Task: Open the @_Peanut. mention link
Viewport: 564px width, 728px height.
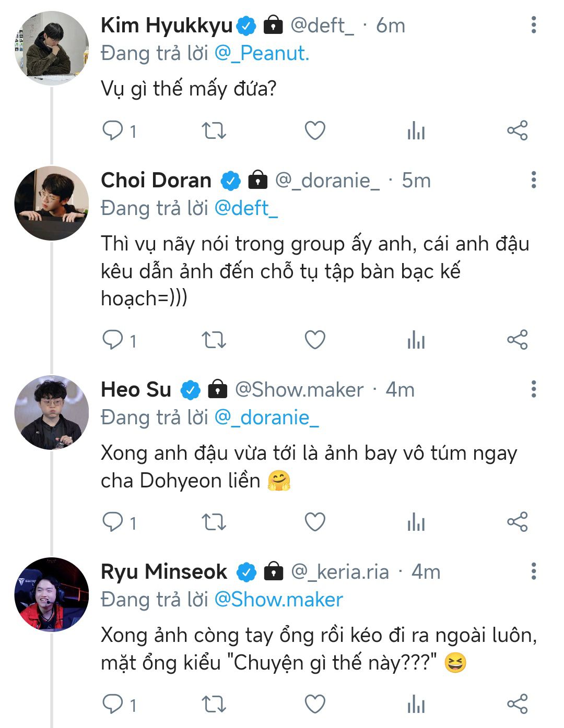Action: pos(262,53)
